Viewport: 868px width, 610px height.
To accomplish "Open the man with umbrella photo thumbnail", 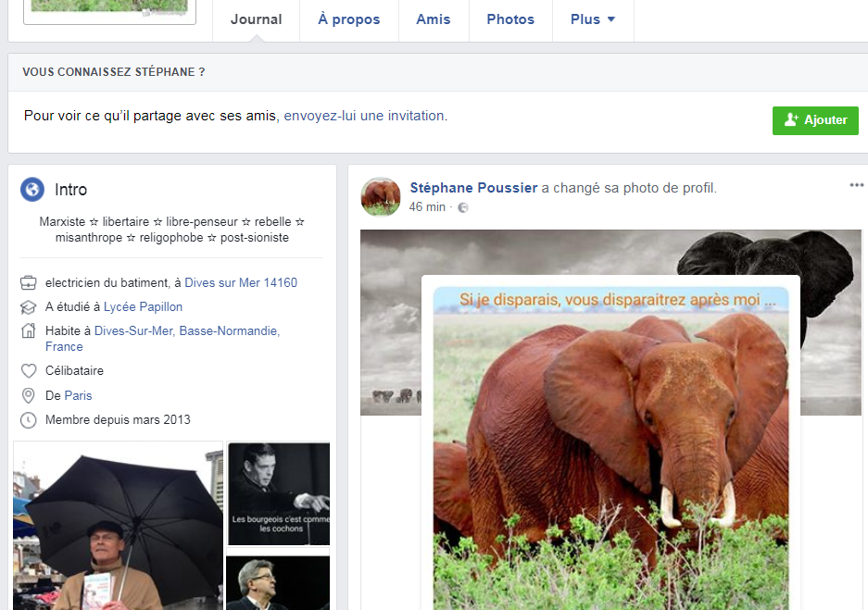I will coord(118,526).
